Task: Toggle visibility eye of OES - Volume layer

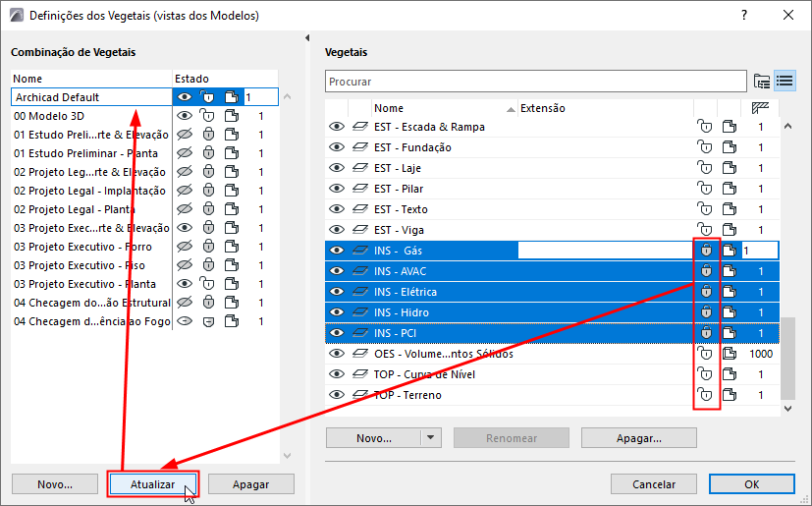Action: [x=337, y=354]
